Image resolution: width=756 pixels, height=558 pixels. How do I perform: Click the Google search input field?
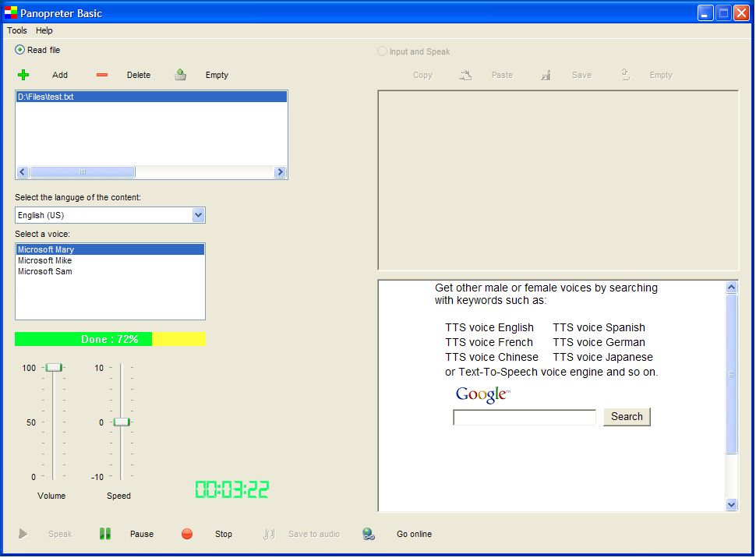525,417
